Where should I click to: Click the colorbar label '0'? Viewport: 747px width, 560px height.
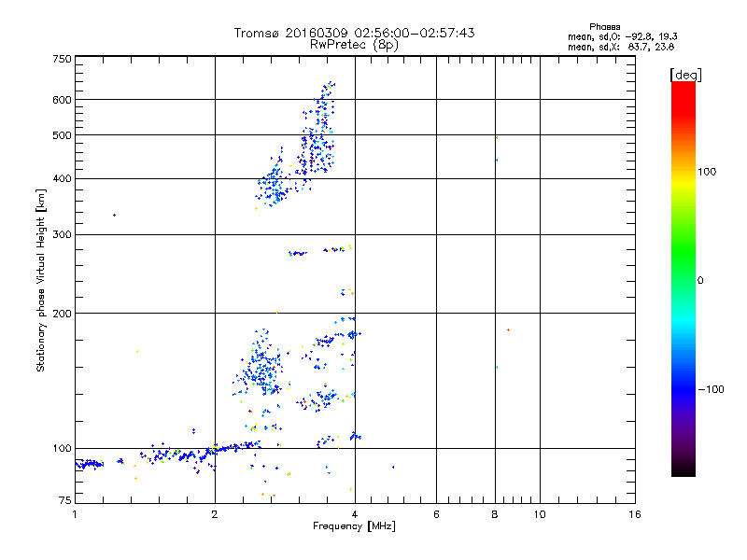(700, 281)
